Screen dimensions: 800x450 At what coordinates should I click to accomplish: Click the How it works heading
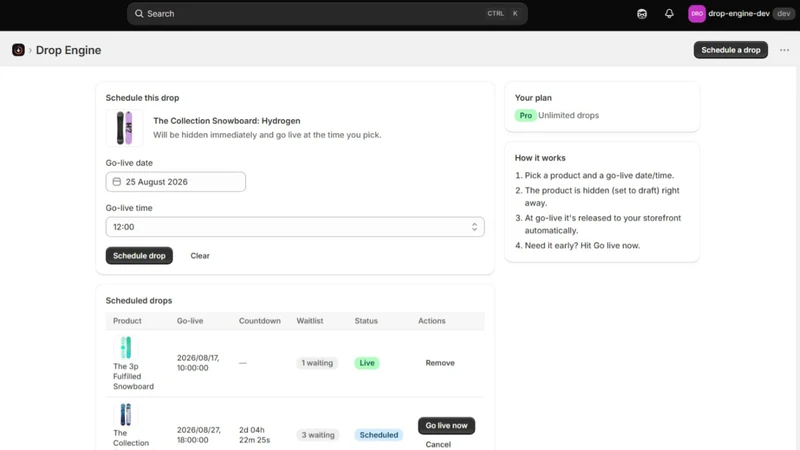click(540, 158)
